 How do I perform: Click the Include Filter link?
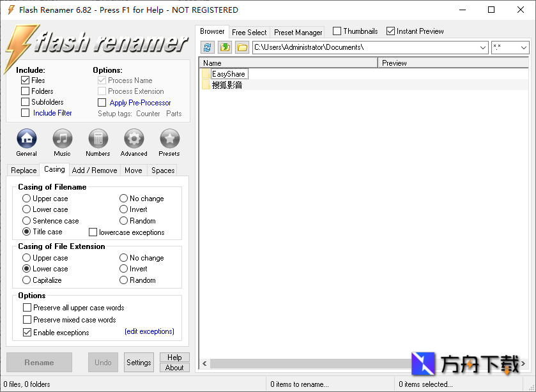point(51,112)
